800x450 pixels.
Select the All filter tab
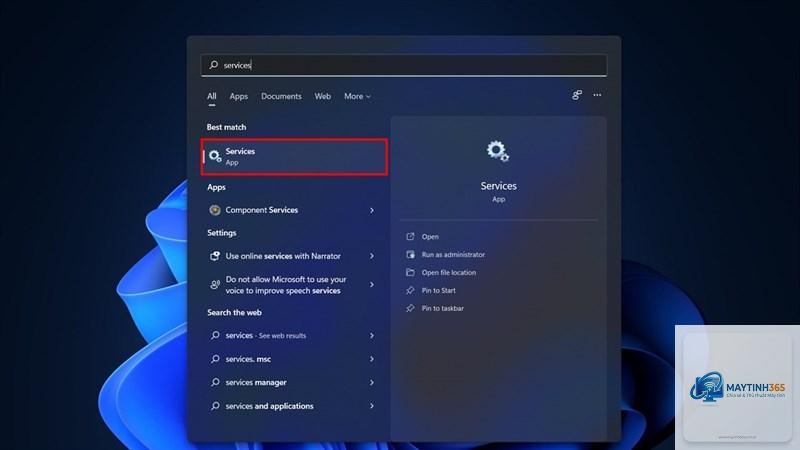pyautogui.click(x=212, y=96)
